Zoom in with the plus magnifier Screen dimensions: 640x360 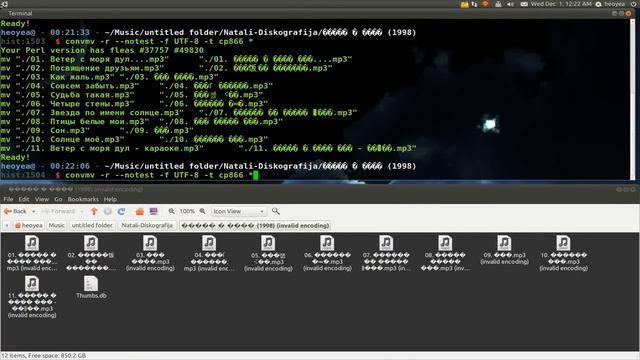click(202, 211)
